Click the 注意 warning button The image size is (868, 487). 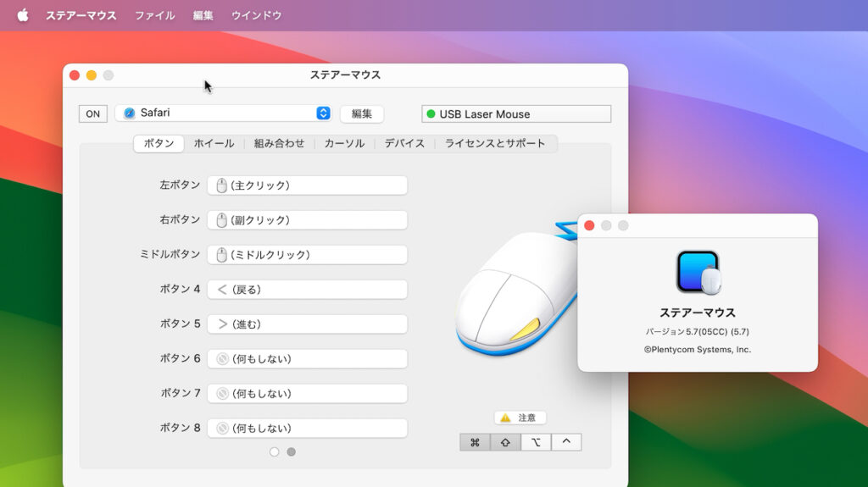coord(520,418)
